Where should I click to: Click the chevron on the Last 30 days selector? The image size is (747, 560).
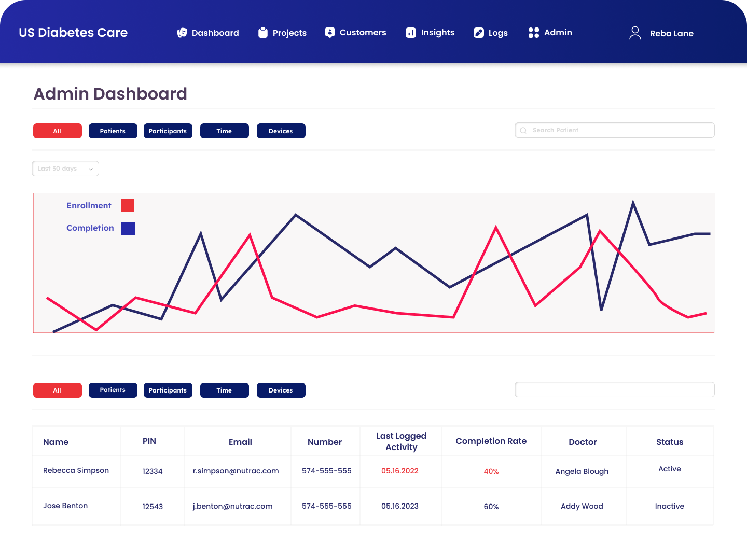[91, 169]
